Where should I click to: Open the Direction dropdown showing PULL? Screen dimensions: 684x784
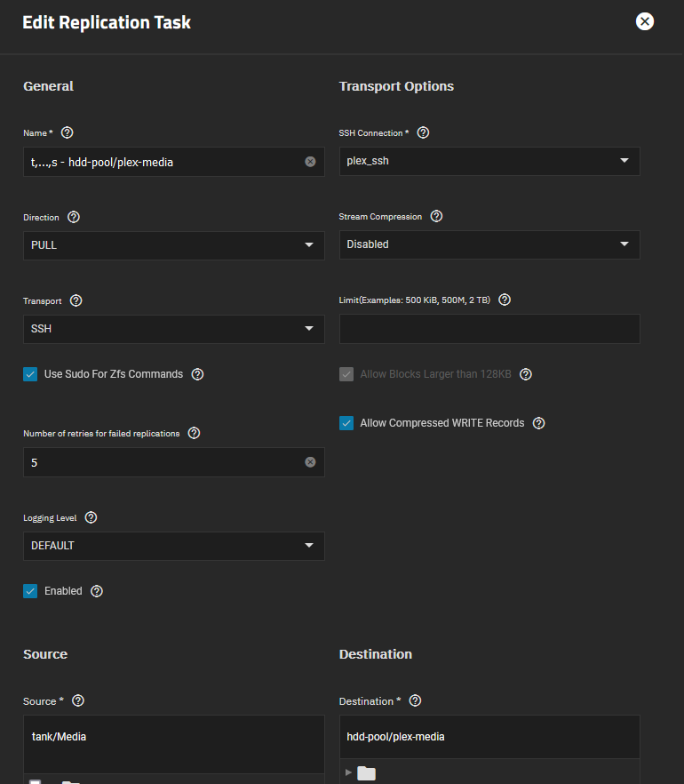pyautogui.click(x=173, y=245)
